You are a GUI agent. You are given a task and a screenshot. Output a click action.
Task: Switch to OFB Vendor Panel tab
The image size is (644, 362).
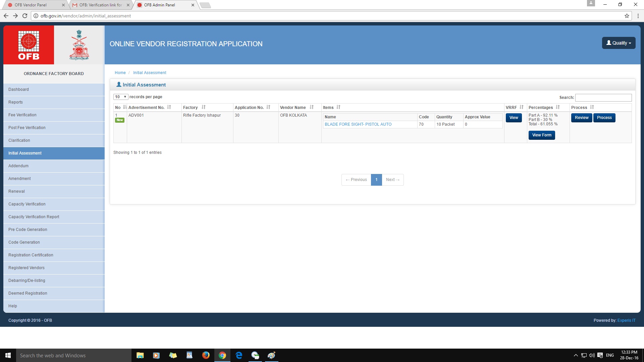click(31, 5)
